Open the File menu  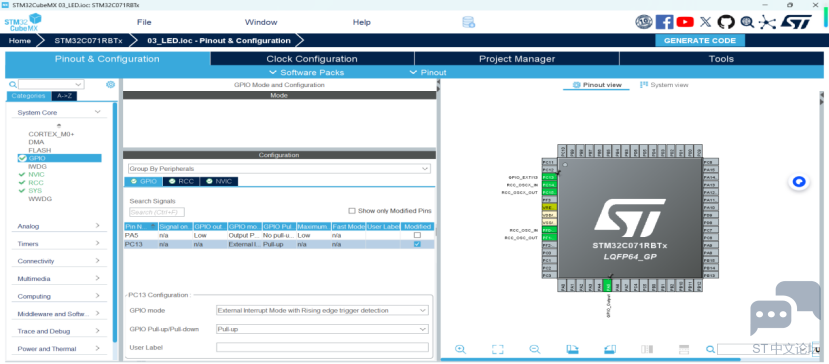click(x=144, y=22)
